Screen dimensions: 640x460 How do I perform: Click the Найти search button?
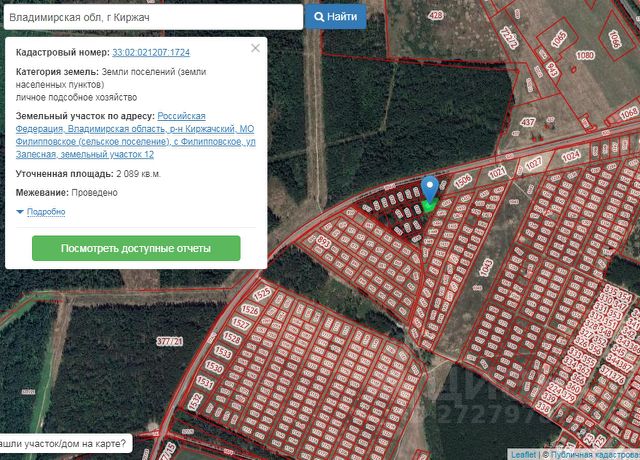point(336,17)
